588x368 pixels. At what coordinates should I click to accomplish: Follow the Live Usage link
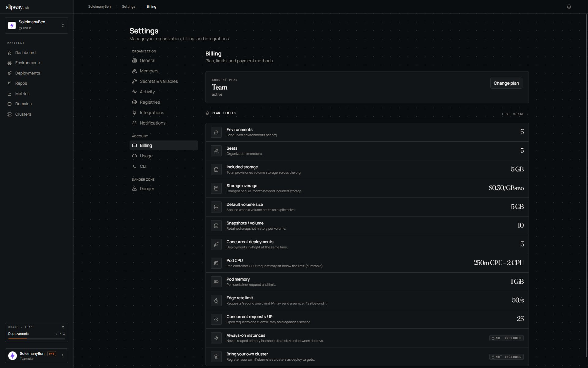point(515,114)
